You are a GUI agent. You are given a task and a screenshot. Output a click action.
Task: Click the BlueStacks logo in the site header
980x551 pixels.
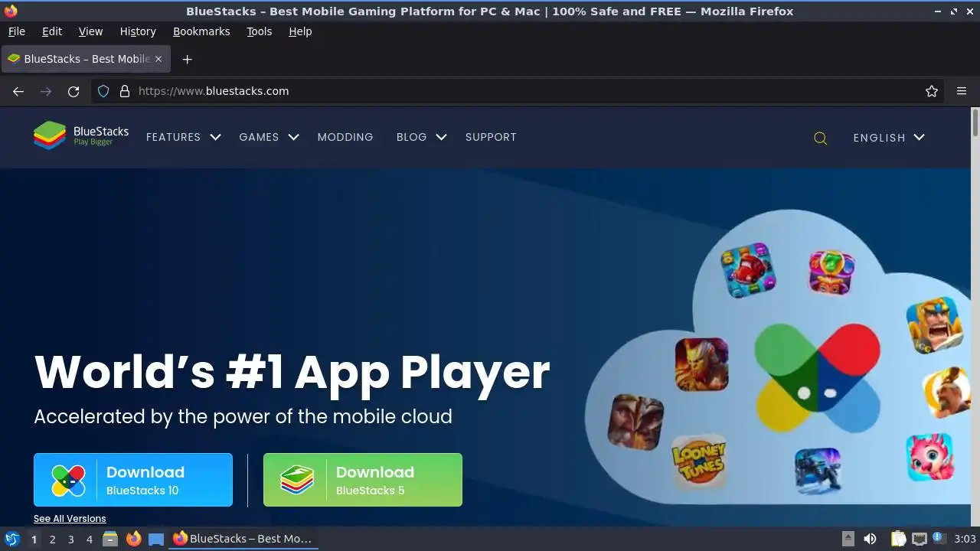[81, 136]
